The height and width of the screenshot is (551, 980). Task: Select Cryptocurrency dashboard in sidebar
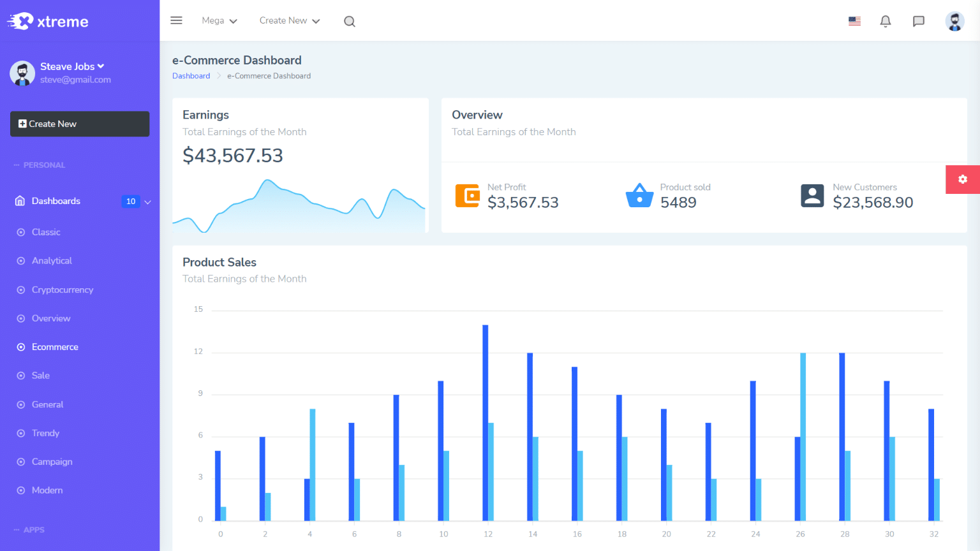click(x=63, y=290)
